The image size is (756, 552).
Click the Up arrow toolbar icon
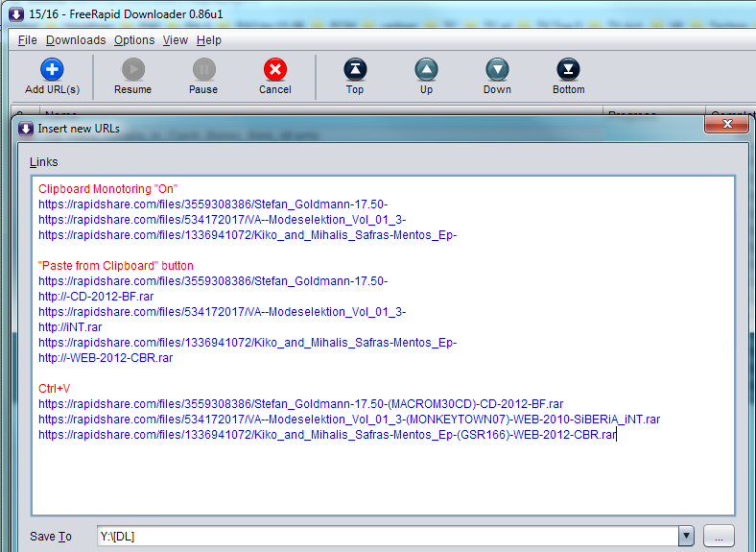[426, 69]
